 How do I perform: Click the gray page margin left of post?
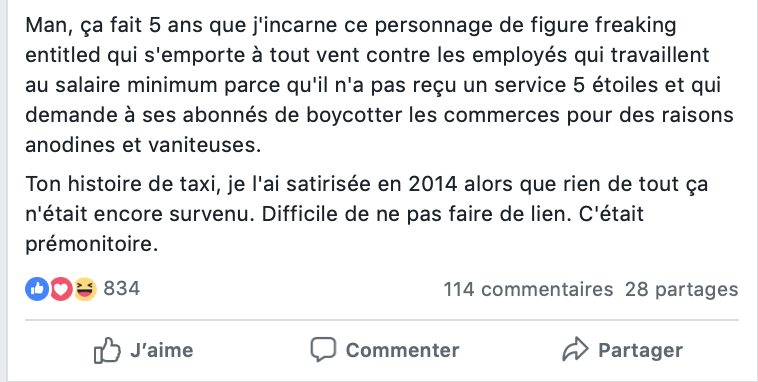(3, 191)
